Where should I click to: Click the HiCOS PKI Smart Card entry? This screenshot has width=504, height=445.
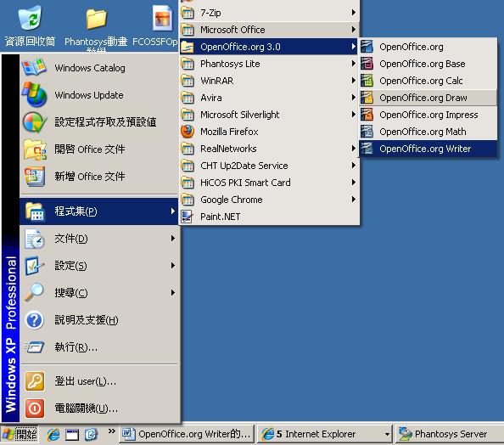coord(269,183)
